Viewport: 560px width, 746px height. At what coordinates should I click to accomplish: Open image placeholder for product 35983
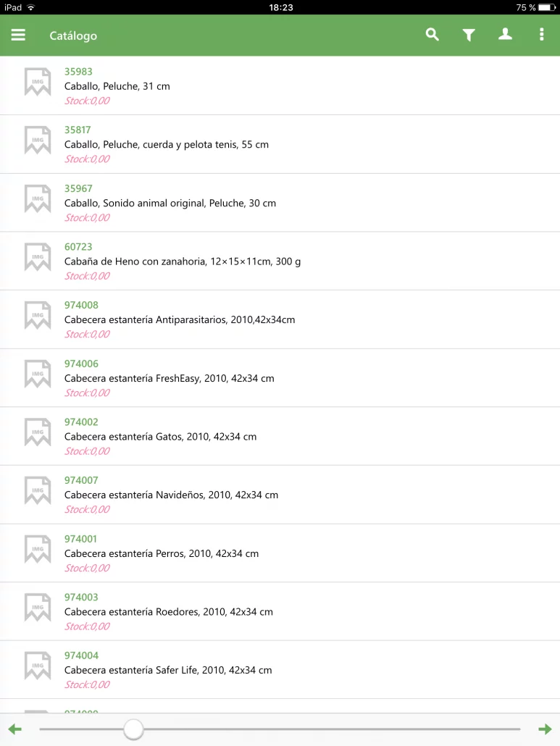(x=38, y=82)
